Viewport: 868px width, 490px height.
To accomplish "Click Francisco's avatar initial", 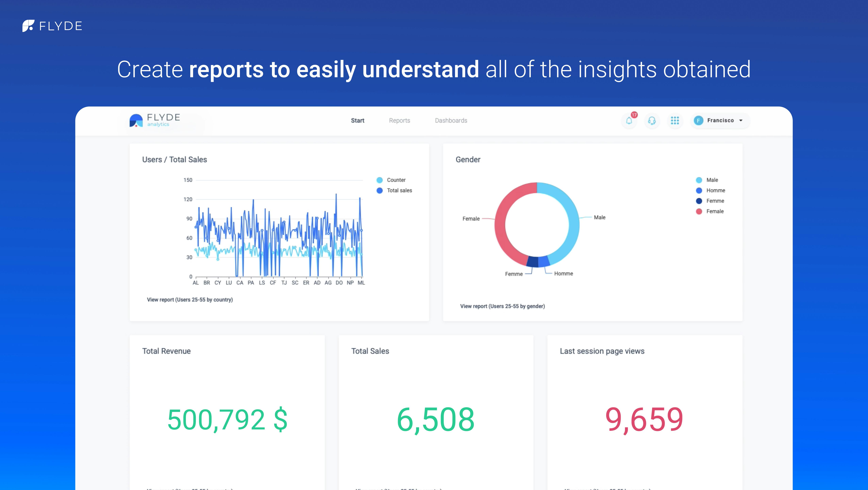I will 698,120.
